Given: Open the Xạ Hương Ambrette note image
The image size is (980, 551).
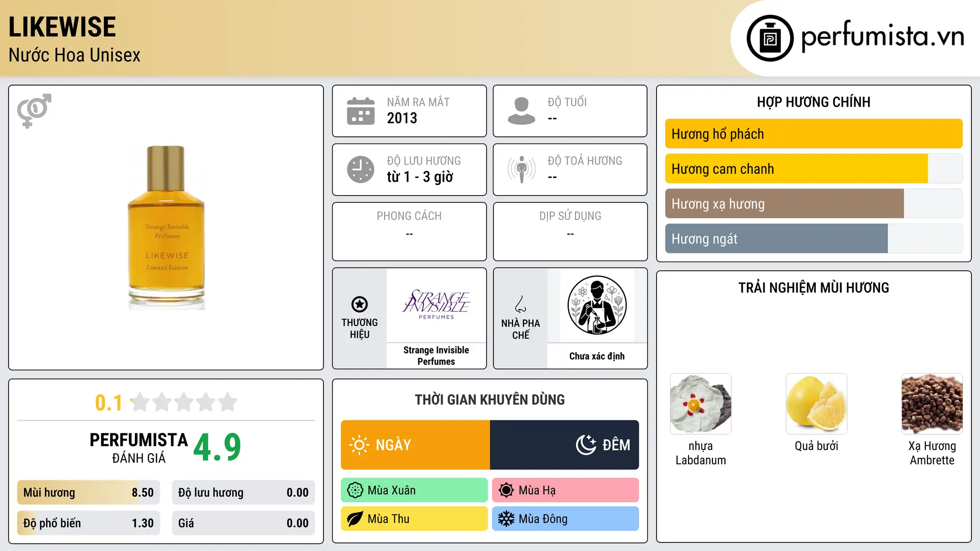Looking at the screenshot, I should coord(932,404).
